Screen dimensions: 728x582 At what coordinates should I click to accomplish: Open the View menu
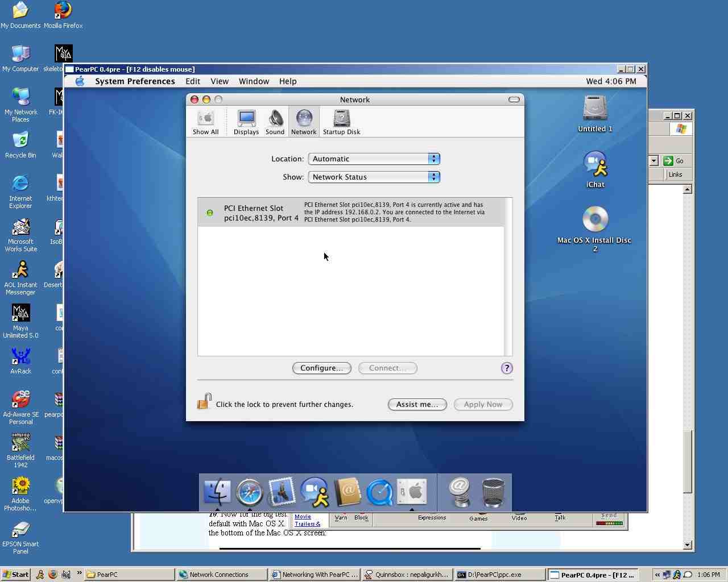click(220, 81)
